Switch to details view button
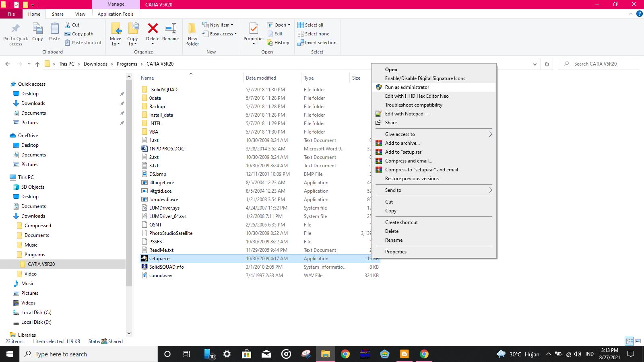Image resolution: width=644 pixels, height=362 pixels. [629, 341]
